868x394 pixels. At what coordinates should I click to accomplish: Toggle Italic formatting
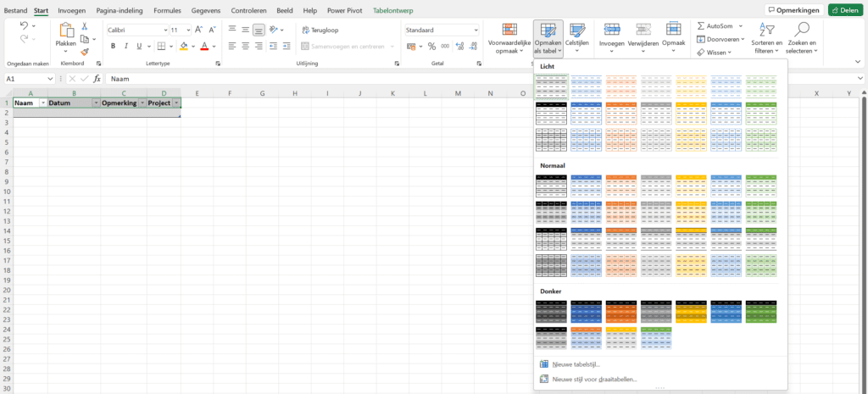tap(126, 46)
